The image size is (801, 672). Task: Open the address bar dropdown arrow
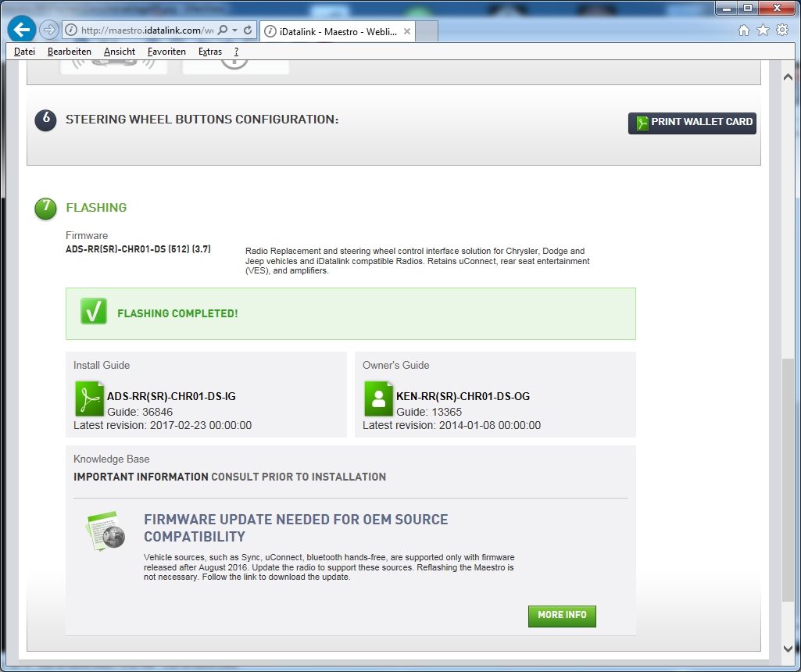pos(235,30)
